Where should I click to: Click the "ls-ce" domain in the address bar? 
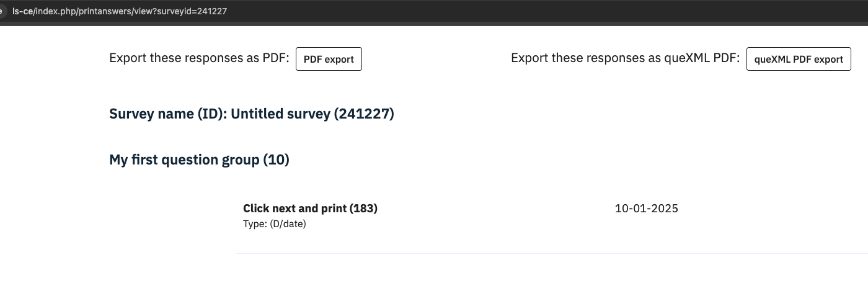click(22, 12)
